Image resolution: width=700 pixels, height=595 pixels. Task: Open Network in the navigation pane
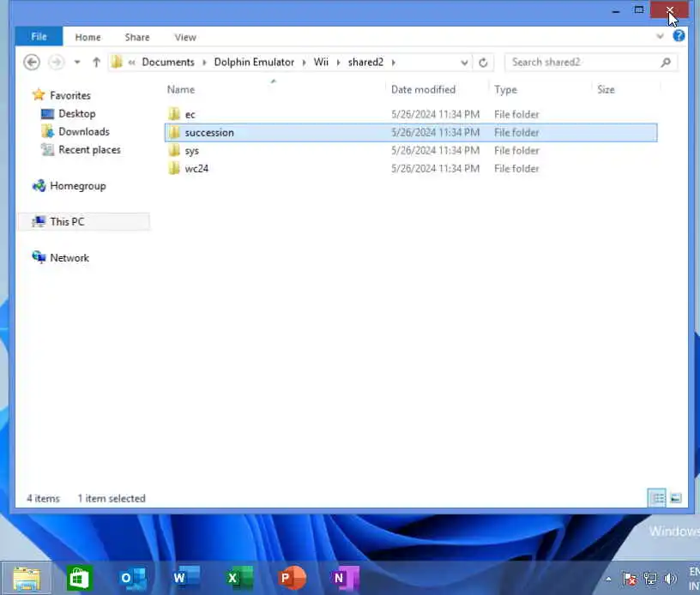tap(69, 258)
